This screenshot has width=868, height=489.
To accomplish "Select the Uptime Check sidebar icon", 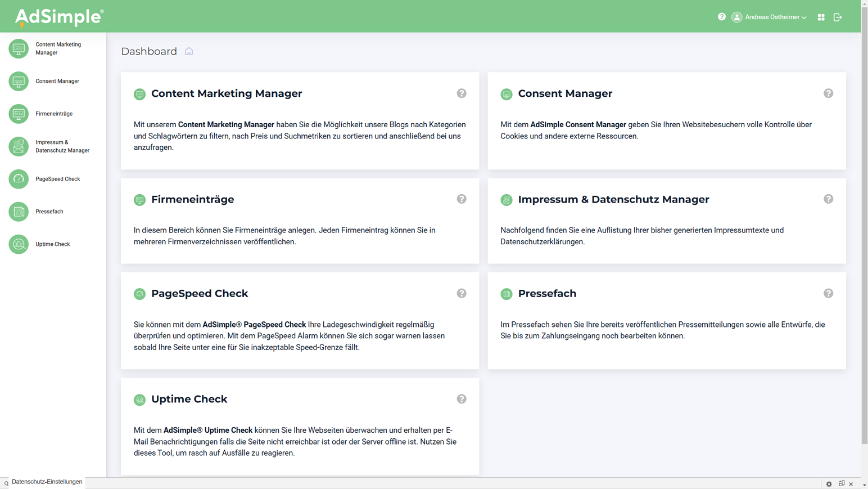I will tap(19, 244).
